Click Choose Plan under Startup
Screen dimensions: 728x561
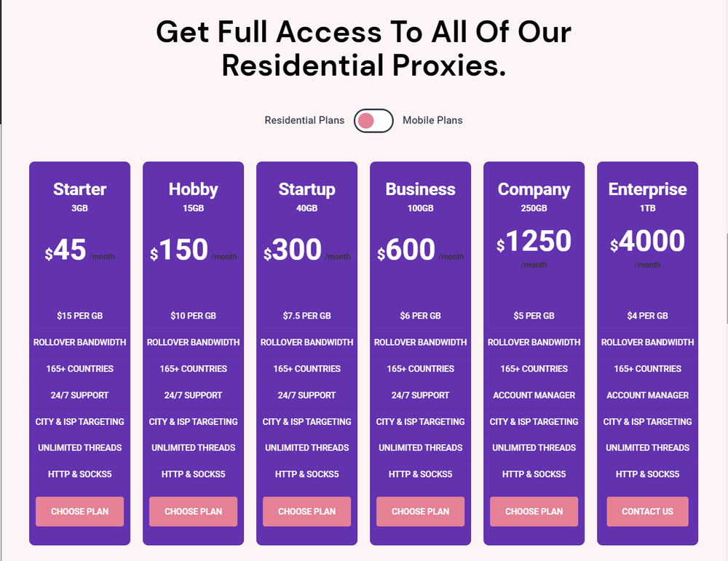tap(307, 512)
